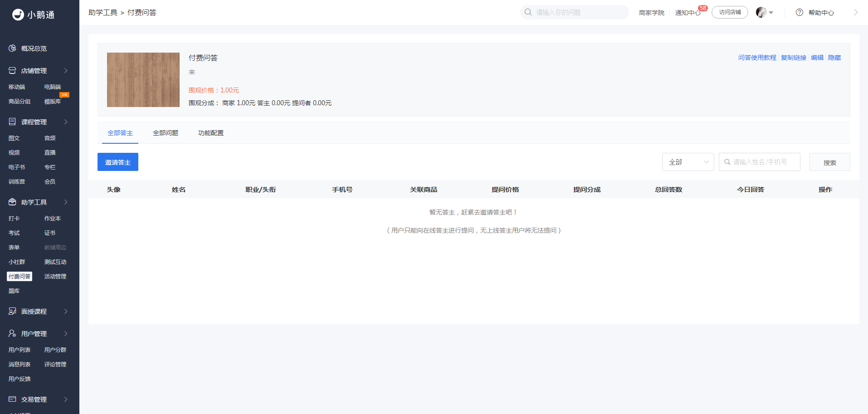Expand the 店铺管理 chevron arrow
Image resolution: width=868 pixels, height=414 pixels.
[x=66, y=70]
